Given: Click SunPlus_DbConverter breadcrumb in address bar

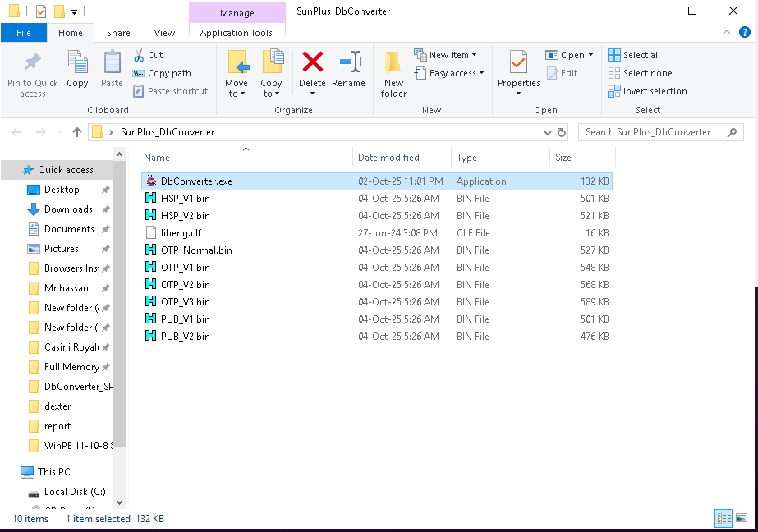Looking at the screenshot, I should coord(168,132).
